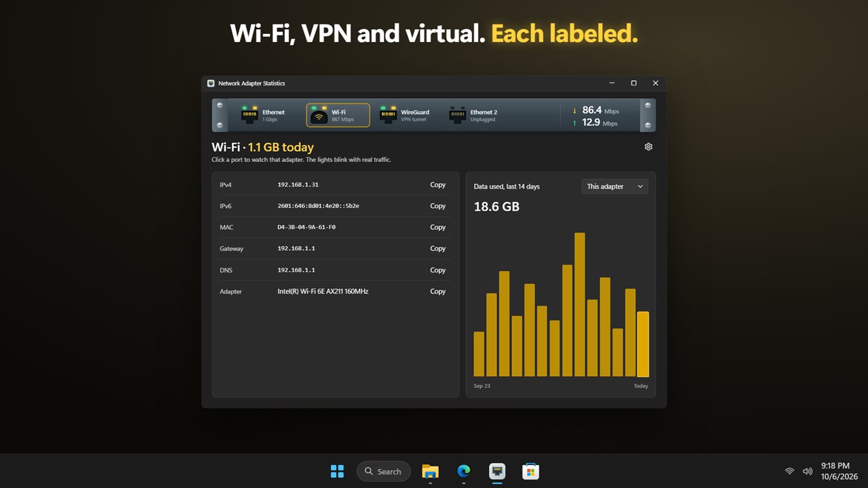Image resolution: width=868 pixels, height=488 pixels.
Task: Click the Sep 23 chart axis label
Action: click(x=482, y=386)
